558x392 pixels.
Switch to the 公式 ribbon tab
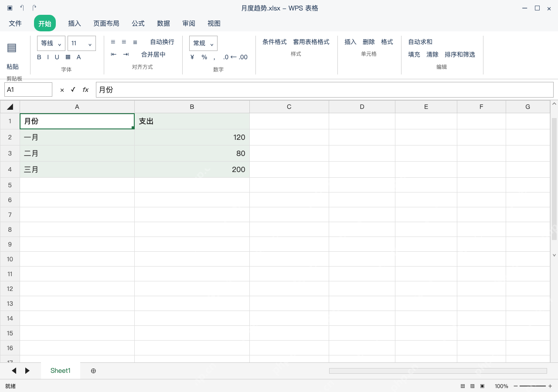point(138,24)
